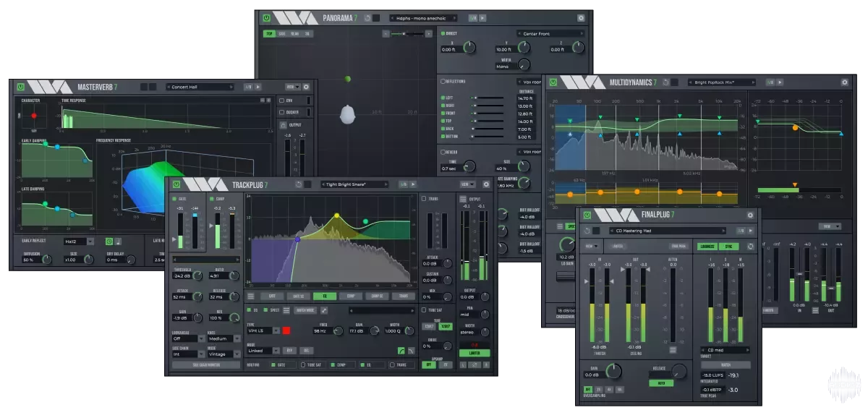The height and width of the screenshot is (410, 868).
Task: Toggle Panorama Left reflection checkbox
Action: tap(443, 97)
